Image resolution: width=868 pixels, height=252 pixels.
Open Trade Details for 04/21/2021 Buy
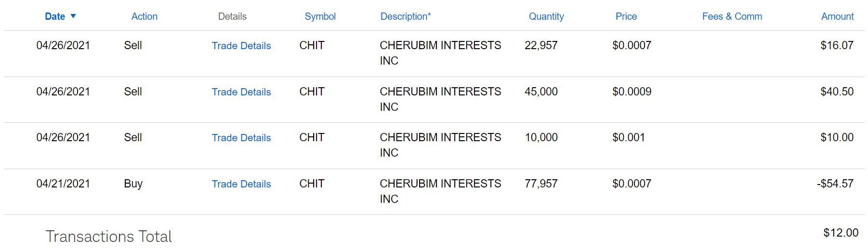coord(241,184)
